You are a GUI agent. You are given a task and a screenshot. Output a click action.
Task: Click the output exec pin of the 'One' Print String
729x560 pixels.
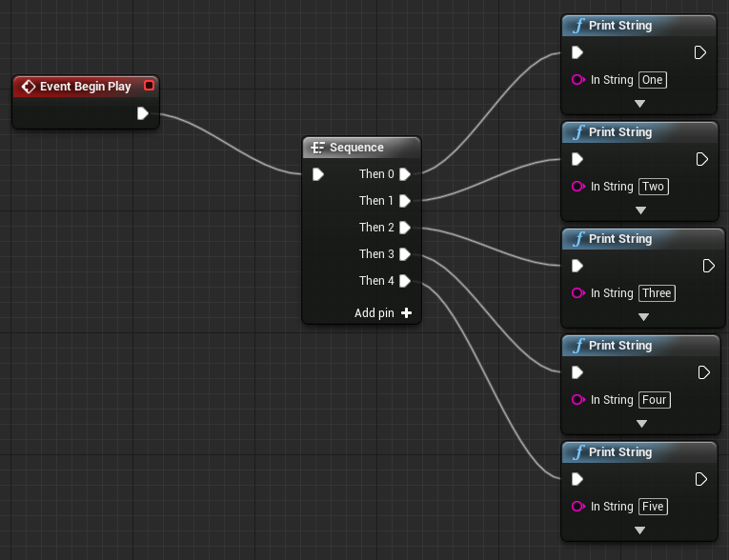coord(700,52)
